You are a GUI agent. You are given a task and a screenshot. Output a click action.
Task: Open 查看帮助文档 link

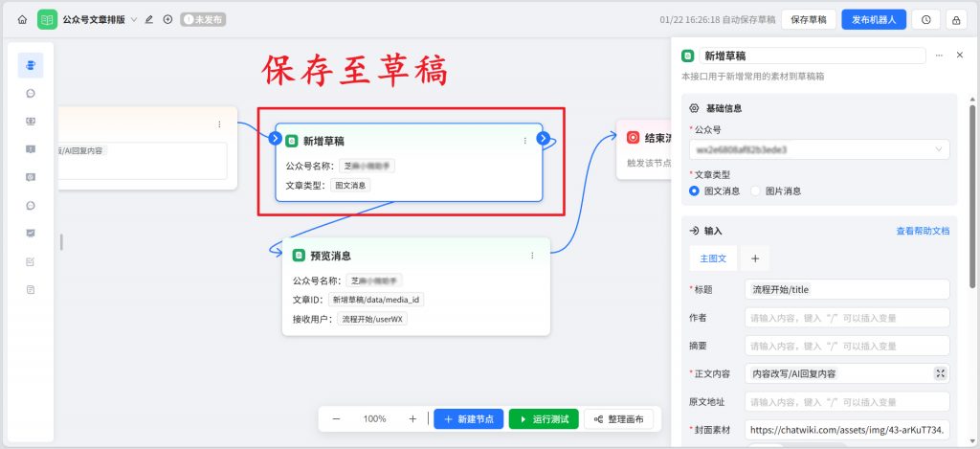click(x=924, y=231)
